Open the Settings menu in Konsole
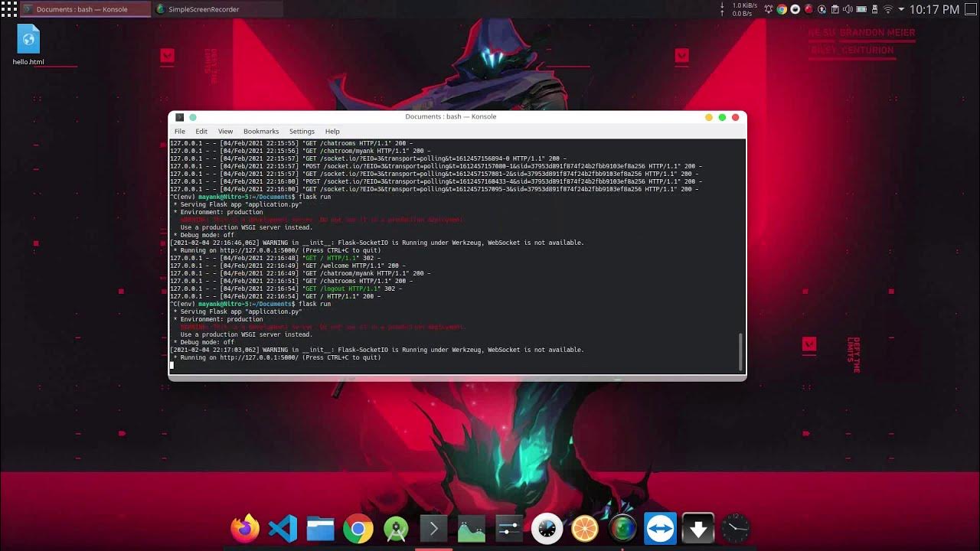 tap(302, 132)
